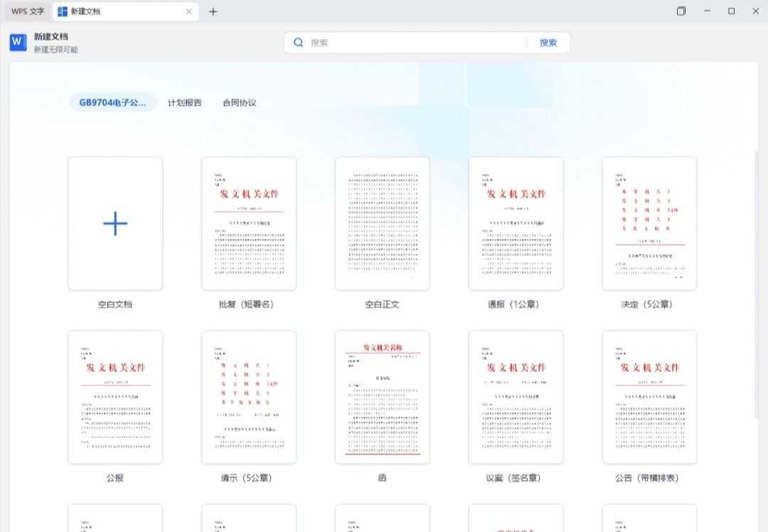Choose the 通报（1公章） template

(x=516, y=223)
